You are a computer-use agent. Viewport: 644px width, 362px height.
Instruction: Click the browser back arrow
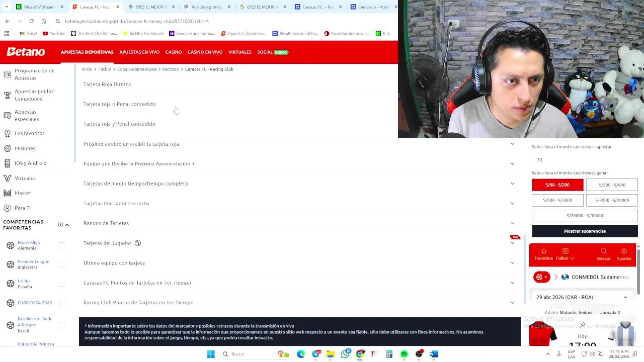coord(7,21)
